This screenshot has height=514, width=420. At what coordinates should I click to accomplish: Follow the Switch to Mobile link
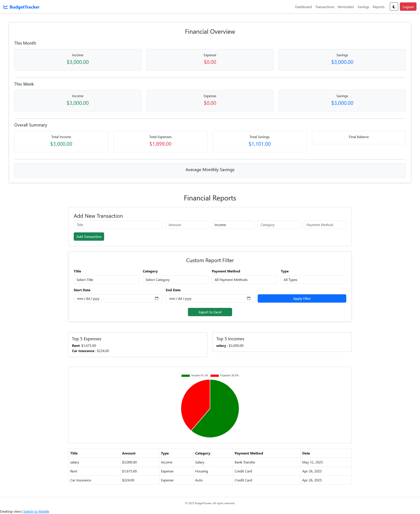tap(36, 511)
